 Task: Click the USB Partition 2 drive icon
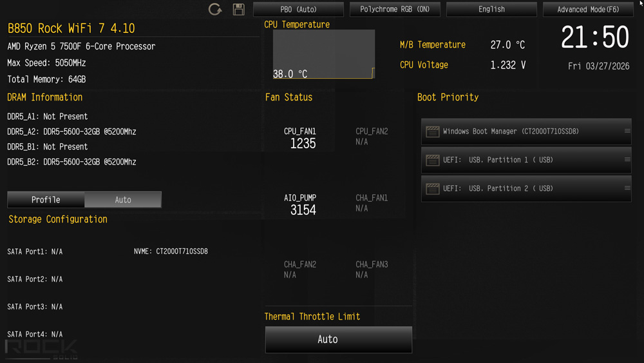point(432,188)
